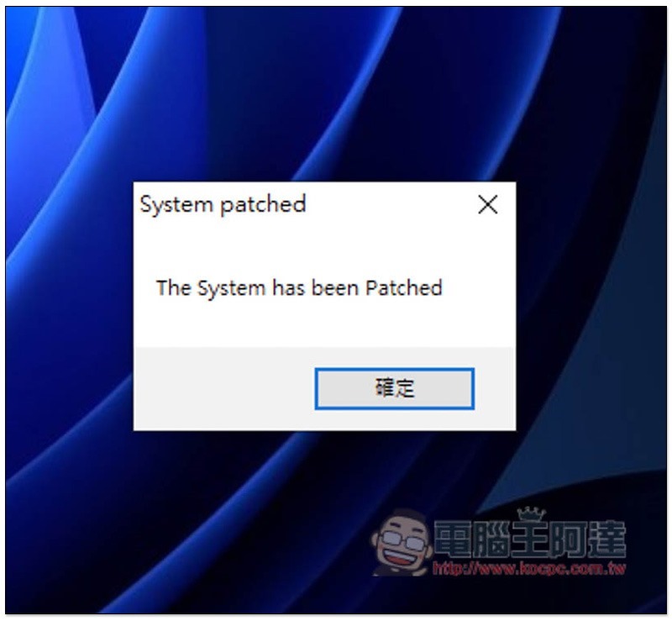
Task: Click the 腦 character in the watermark
Action: (x=492, y=539)
